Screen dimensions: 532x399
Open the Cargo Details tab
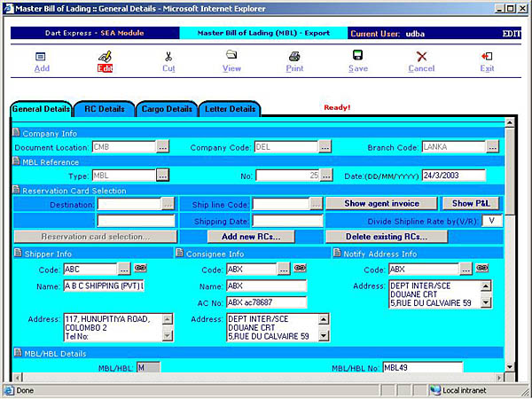pos(167,109)
